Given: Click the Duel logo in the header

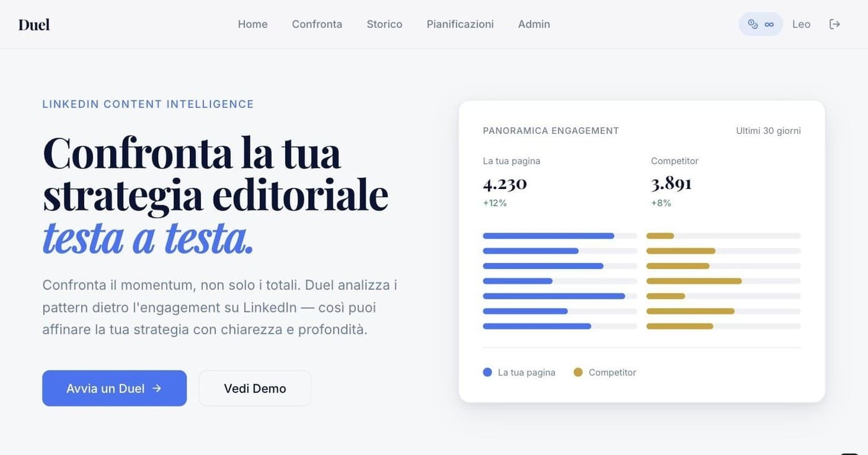Looking at the screenshot, I should pos(34,24).
